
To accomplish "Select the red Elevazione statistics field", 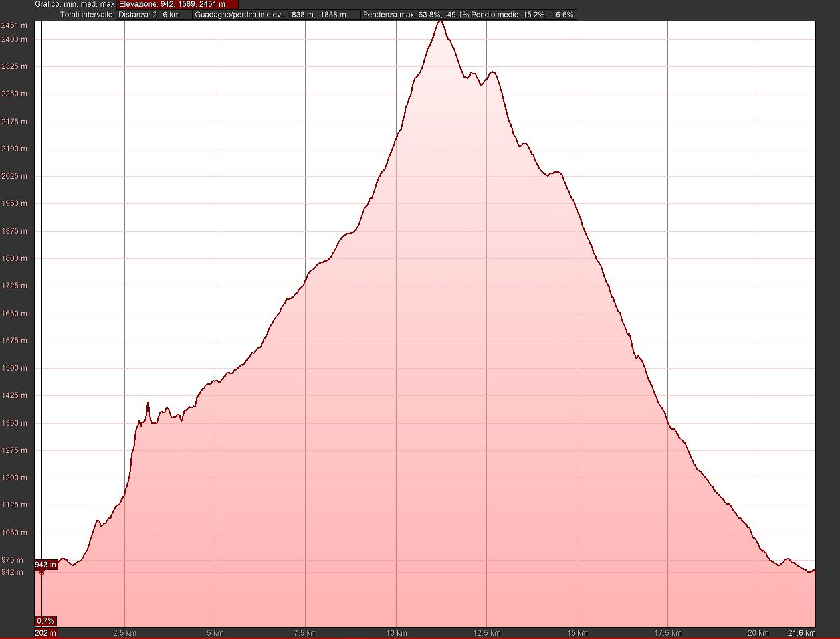I will coord(177,4).
